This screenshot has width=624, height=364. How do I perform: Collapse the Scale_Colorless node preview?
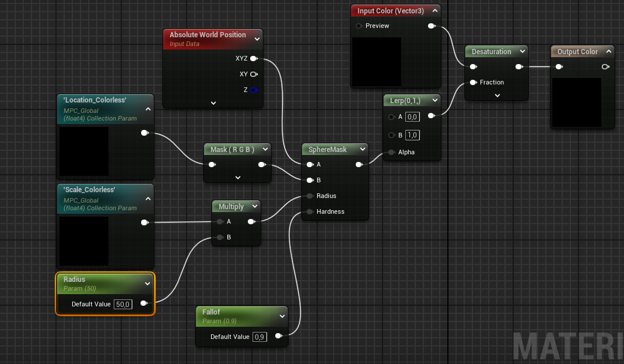point(148,199)
